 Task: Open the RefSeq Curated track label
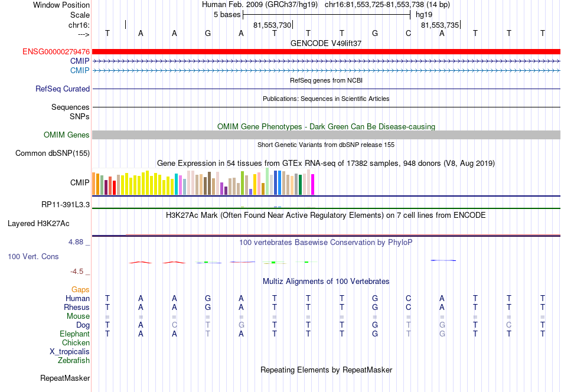point(63,89)
